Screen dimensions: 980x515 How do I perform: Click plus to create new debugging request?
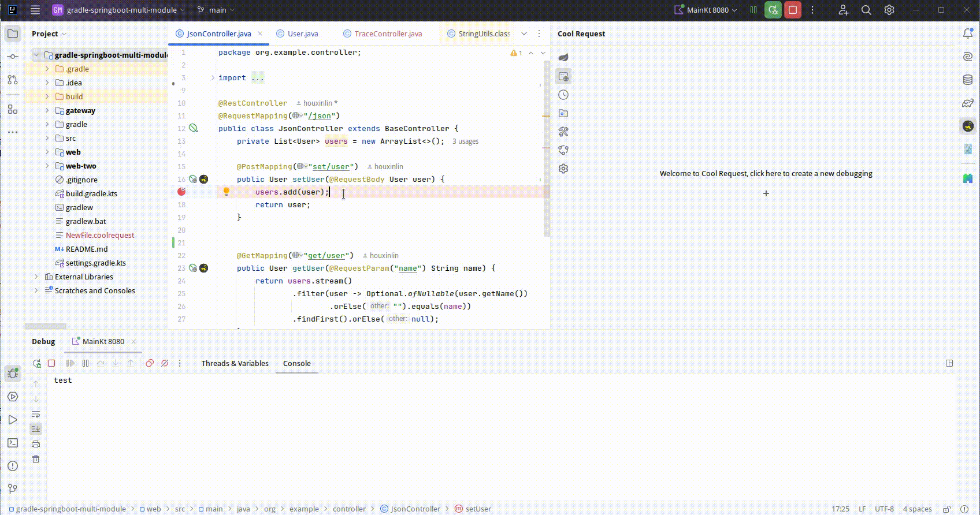point(766,193)
